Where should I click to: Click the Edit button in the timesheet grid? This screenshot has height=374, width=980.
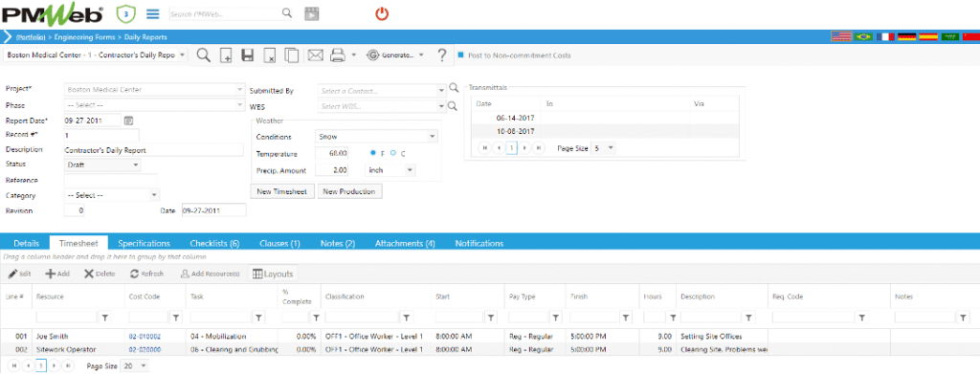click(x=19, y=274)
